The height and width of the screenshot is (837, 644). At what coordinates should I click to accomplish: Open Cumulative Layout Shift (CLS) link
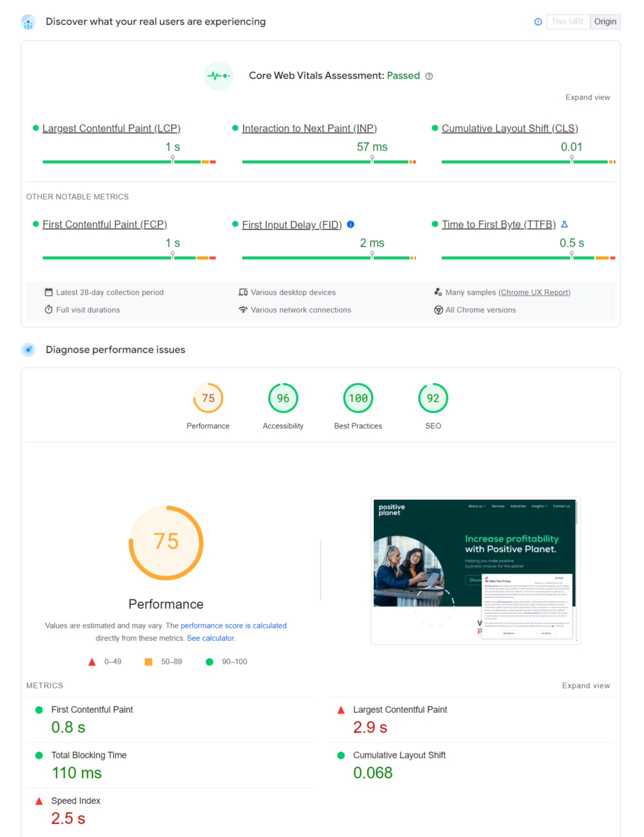tap(510, 129)
